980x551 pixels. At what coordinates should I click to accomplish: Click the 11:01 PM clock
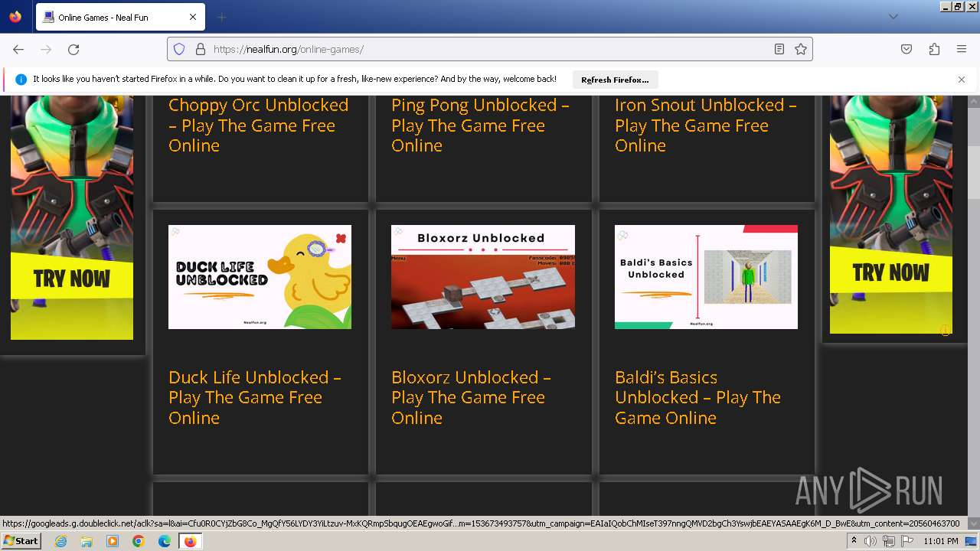point(940,541)
